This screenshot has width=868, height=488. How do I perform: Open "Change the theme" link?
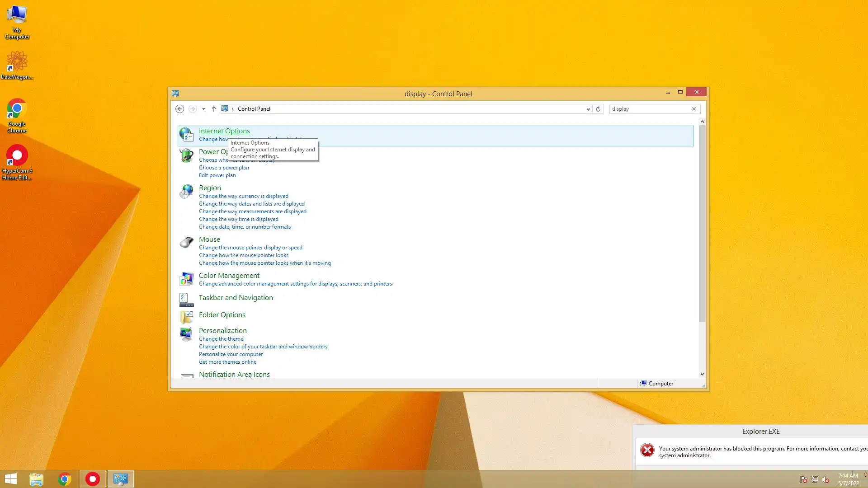221,339
